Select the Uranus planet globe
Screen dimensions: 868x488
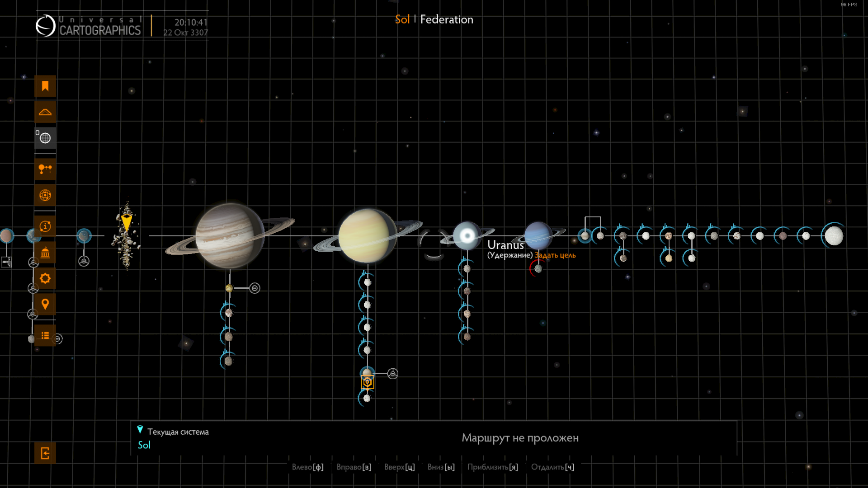tap(467, 235)
